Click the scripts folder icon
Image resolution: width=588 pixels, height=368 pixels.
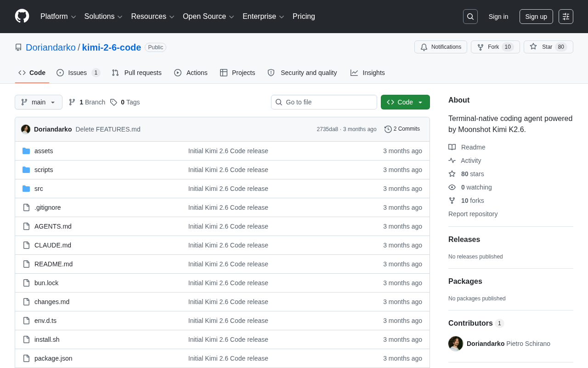click(26, 170)
